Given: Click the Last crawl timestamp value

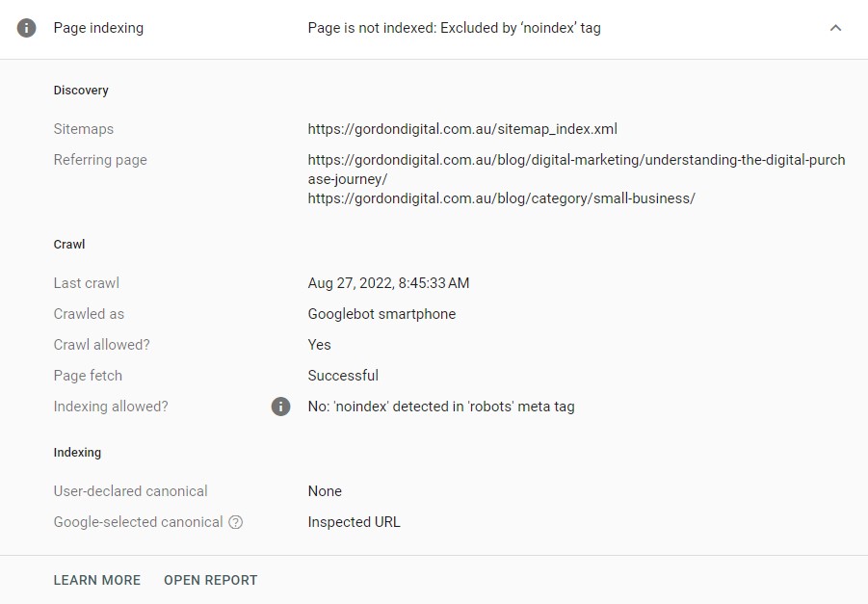Looking at the screenshot, I should [387, 283].
